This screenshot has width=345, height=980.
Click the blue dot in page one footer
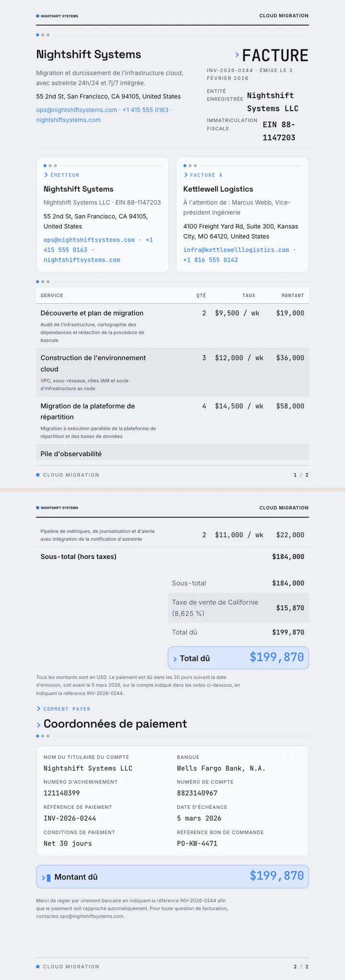pos(38,475)
